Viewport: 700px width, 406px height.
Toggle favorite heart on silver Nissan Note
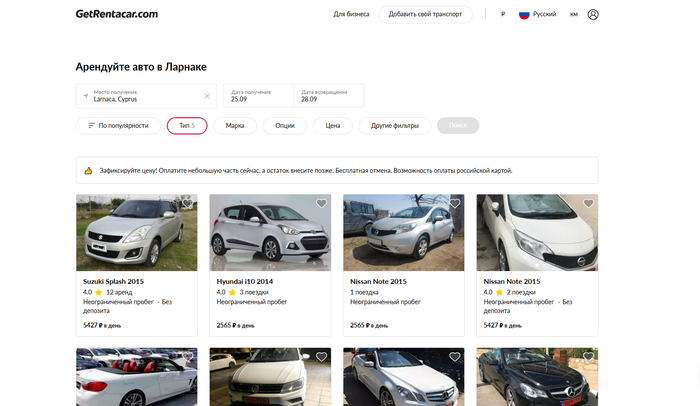[455, 204]
